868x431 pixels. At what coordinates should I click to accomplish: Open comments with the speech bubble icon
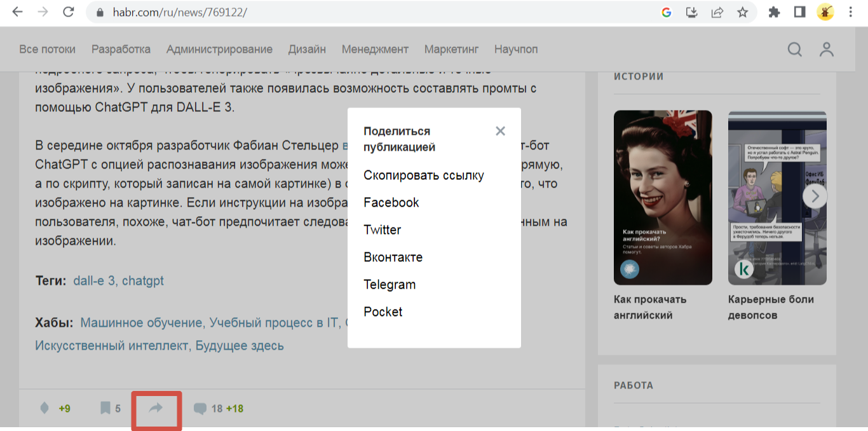coord(200,409)
